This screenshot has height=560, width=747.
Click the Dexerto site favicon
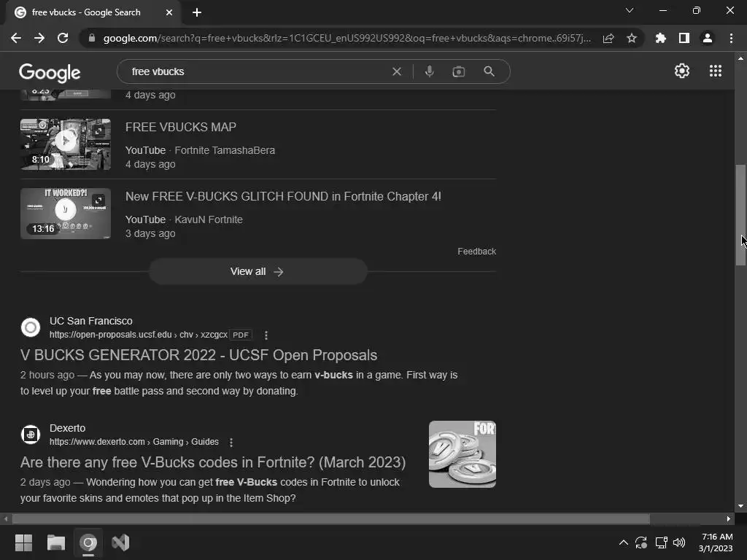(x=31, y=435)
